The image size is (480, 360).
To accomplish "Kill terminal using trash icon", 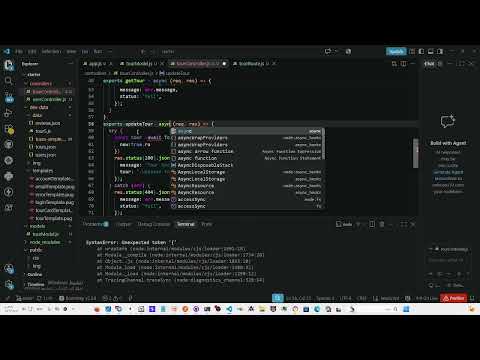I will 382,224.
